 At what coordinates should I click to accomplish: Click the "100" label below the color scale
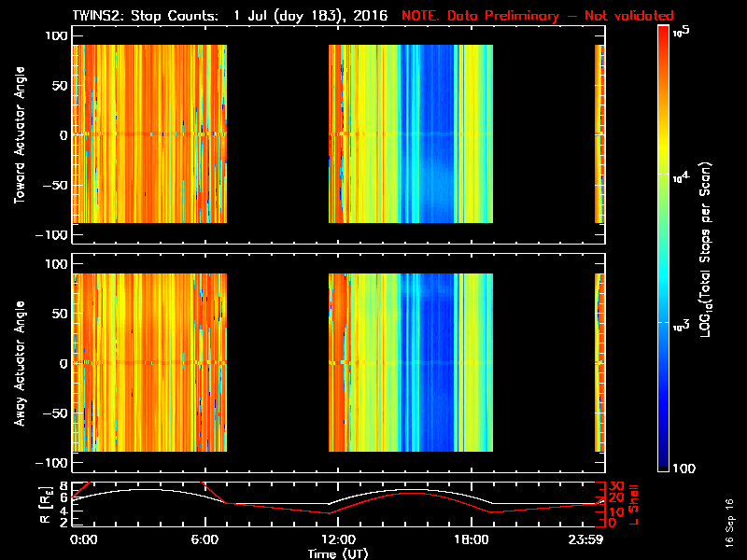point(684,469)
